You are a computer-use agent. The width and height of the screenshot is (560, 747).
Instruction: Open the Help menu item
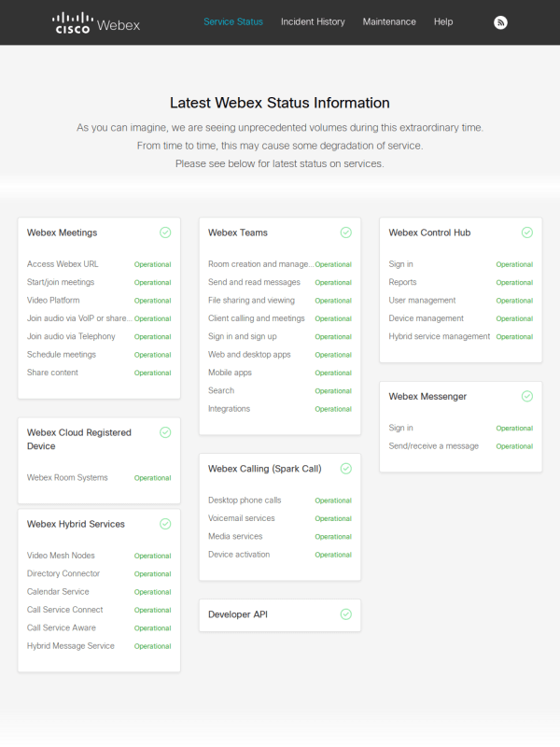click(x=443, y=21)
